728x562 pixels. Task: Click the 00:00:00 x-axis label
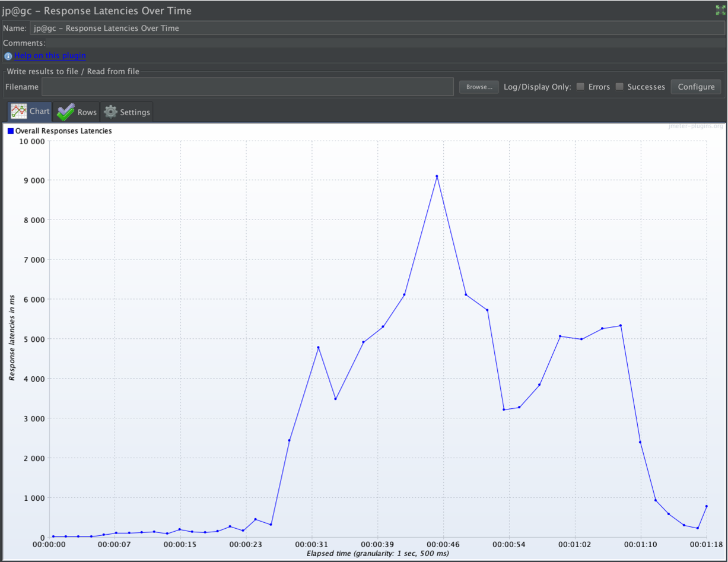49,544
